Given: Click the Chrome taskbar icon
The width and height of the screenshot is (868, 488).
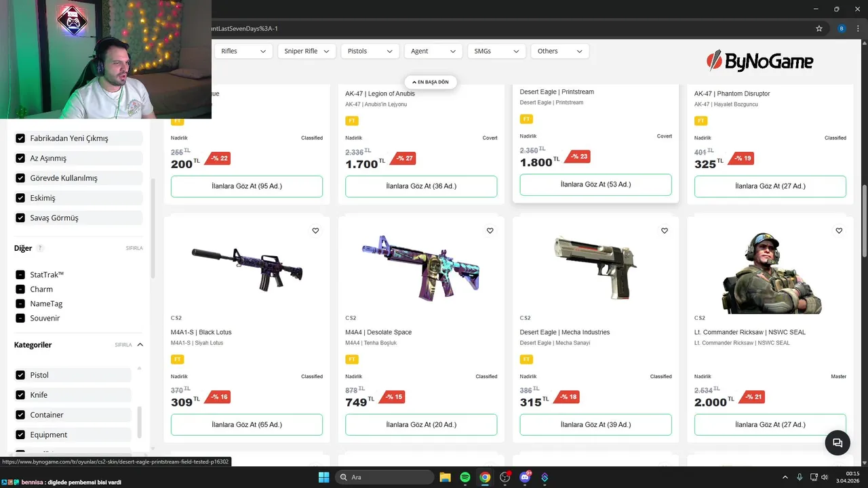Looking at the screenshot, I should (x=485, y=477).
